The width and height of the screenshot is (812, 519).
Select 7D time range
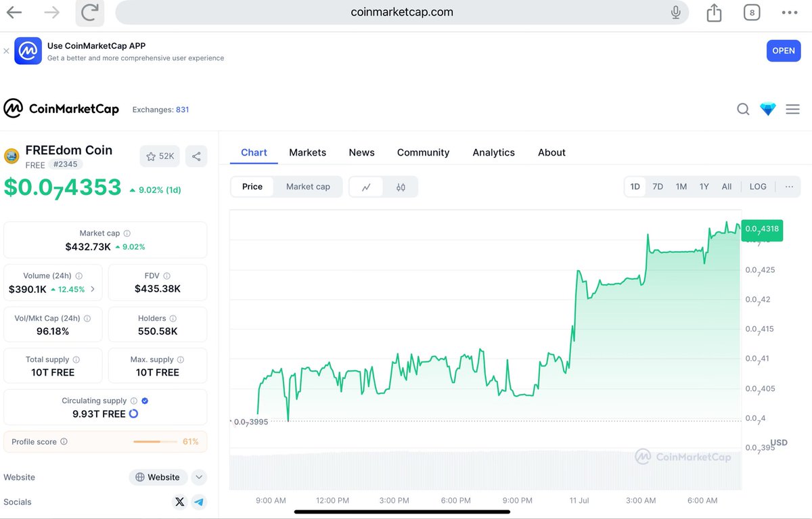coord(658,187)
